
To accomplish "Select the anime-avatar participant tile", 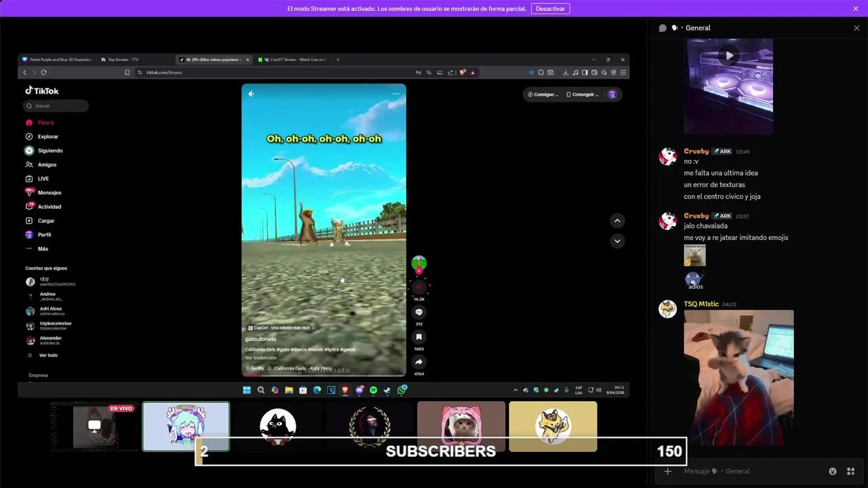I will (x=186, y=426).
